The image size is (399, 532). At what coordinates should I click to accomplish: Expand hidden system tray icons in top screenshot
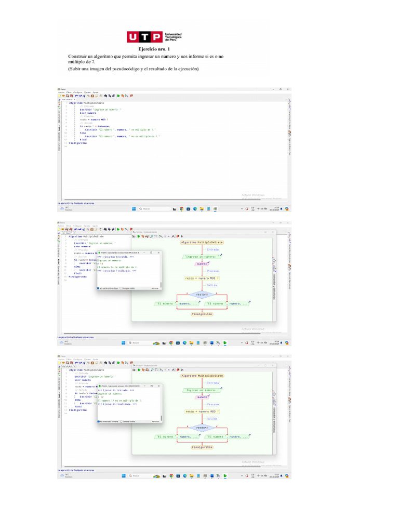point(242,208)
